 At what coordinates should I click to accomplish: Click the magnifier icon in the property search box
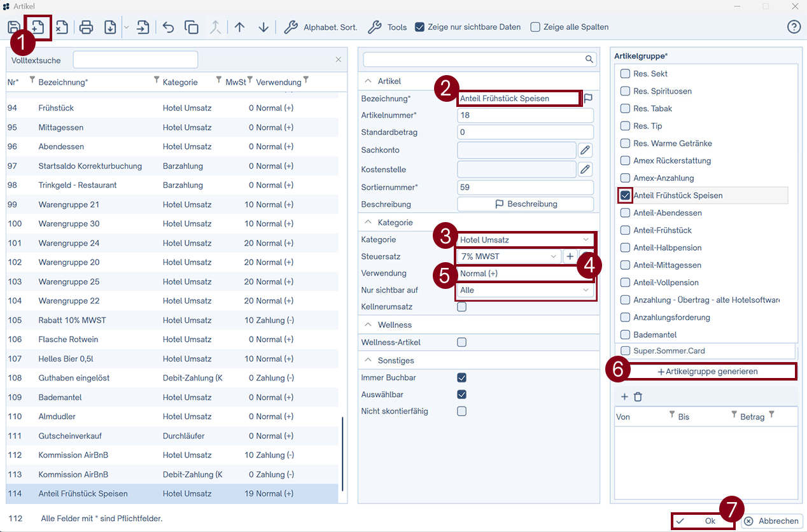pyautogui.click(x=589, y=59)
